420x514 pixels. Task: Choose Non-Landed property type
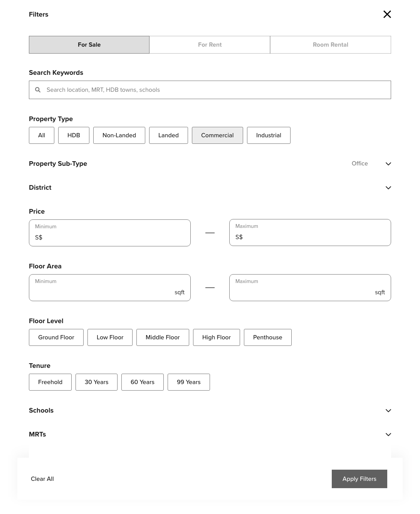[119, 135]
